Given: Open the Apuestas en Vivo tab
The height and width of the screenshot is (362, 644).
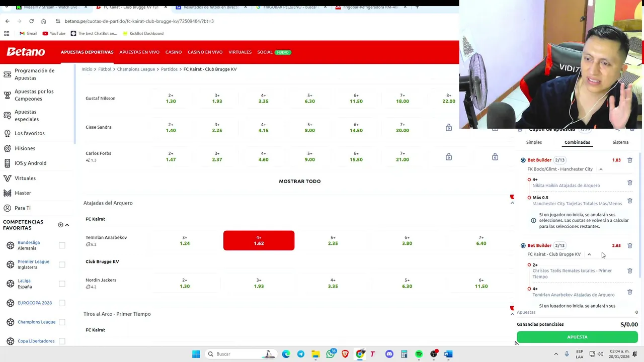Looking at the screenshot, I should (139, 52).
